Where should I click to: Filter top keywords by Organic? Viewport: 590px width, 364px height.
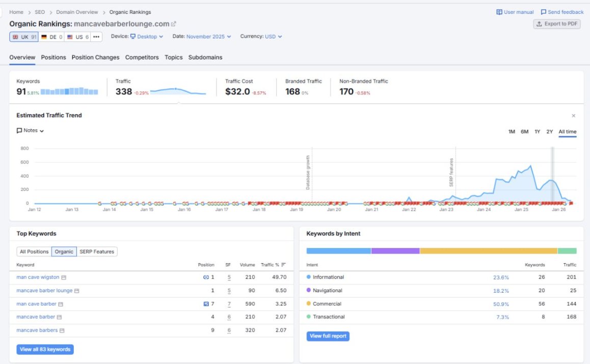coord(64,251)
